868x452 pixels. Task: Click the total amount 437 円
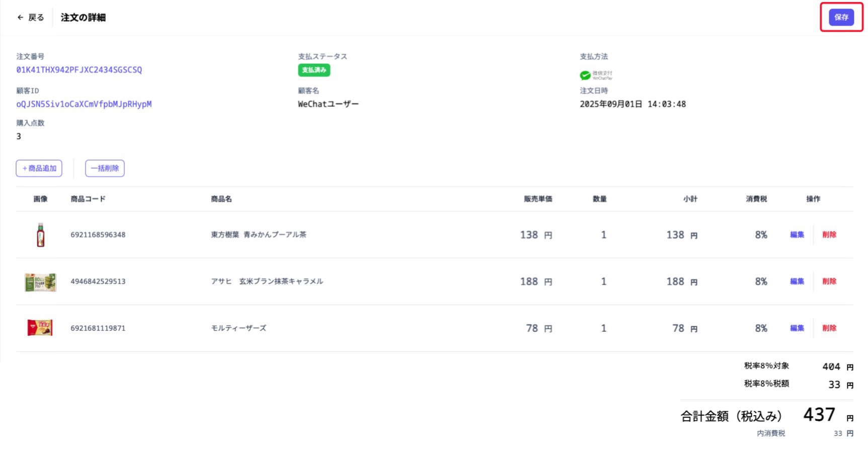pyautogui.click(x=828, y=415)
